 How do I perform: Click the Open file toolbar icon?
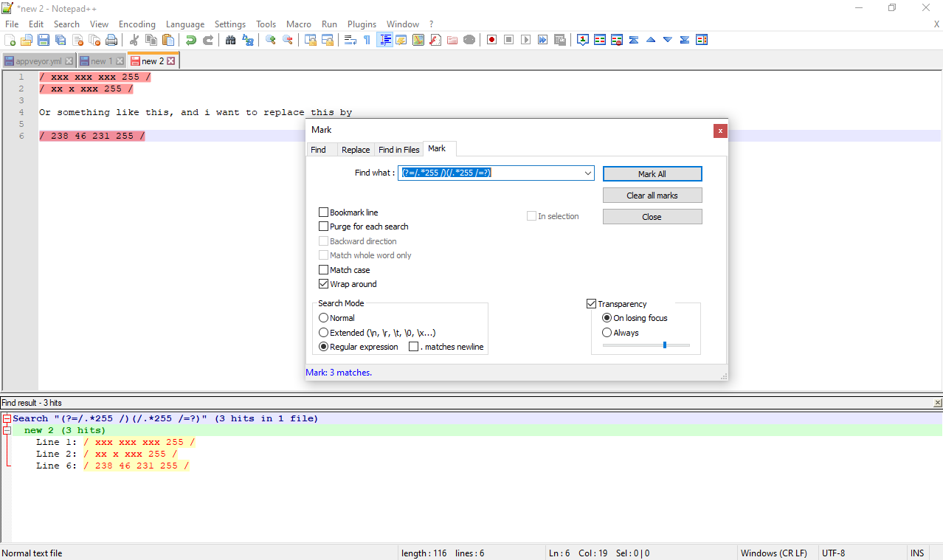(x=27, y=40)
